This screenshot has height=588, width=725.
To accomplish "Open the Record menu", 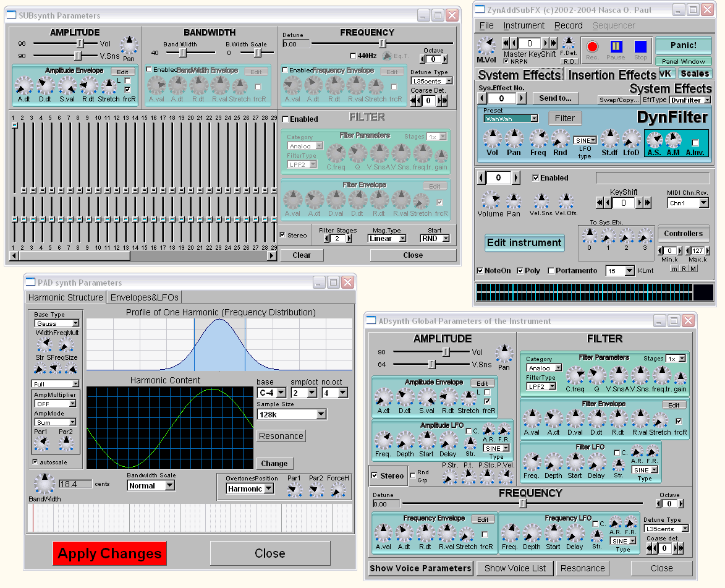I will [x=568, y=25].
